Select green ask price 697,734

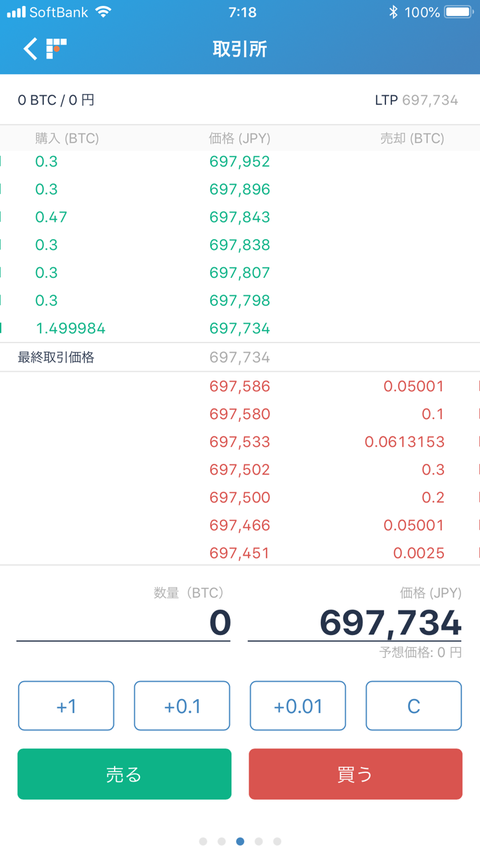[240, 328]
